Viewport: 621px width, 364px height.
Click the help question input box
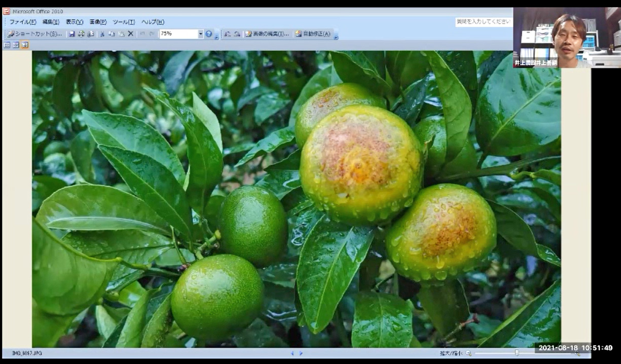[x=484, y=22]
